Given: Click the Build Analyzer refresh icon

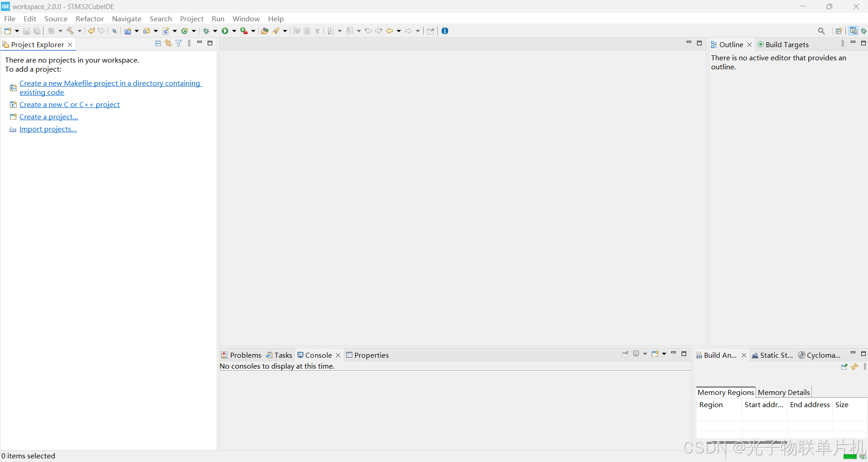Looking at the screenshot, I should [854, 367].
